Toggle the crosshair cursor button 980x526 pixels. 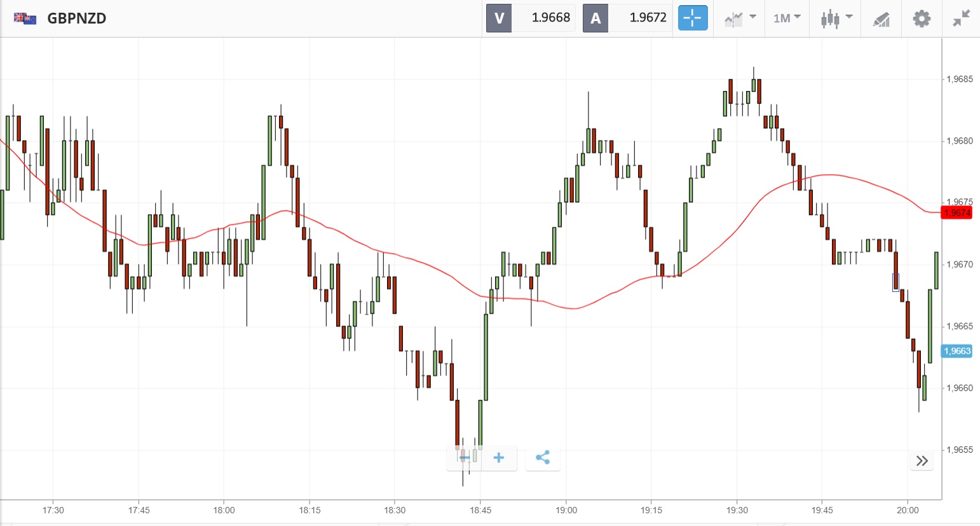(692, 18)
